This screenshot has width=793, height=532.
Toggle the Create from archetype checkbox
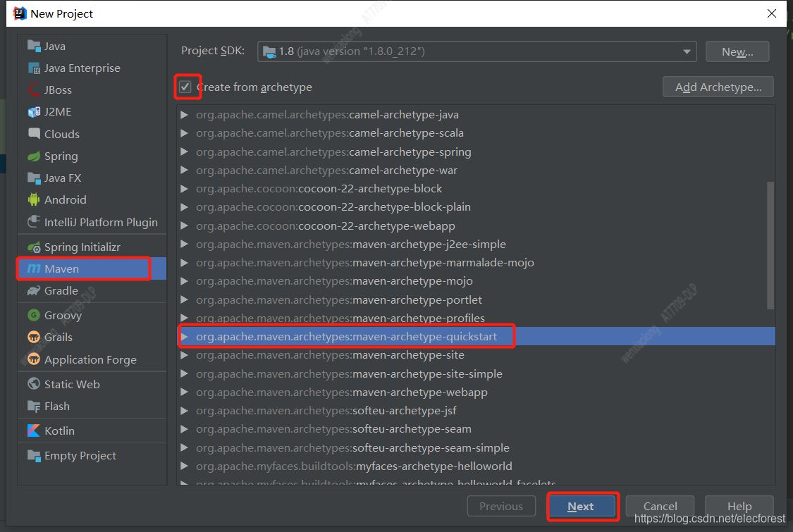coord(185,87)
